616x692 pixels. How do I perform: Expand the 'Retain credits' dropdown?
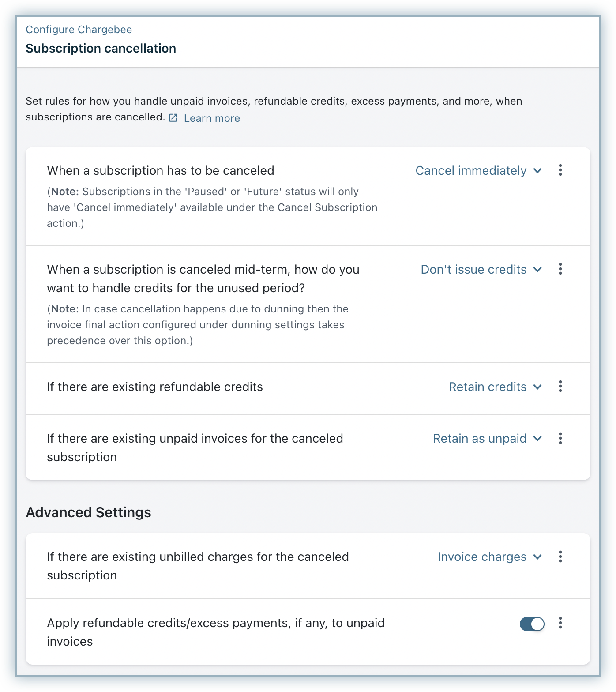495,387
